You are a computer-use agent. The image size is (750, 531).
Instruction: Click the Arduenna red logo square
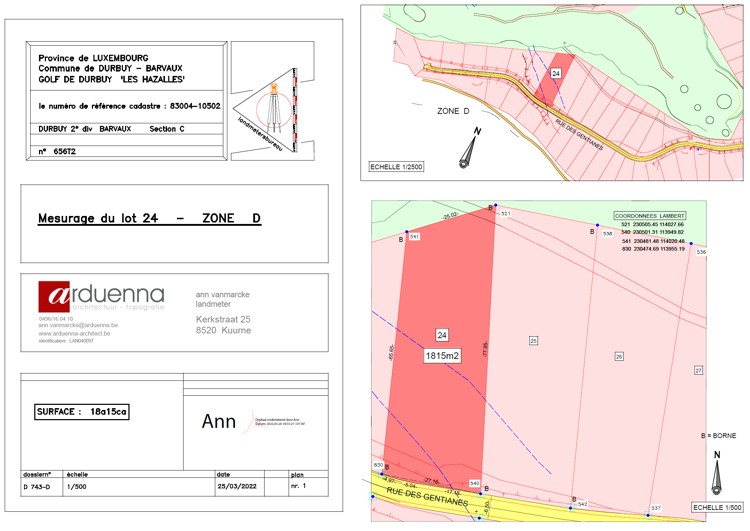point(54,298)
